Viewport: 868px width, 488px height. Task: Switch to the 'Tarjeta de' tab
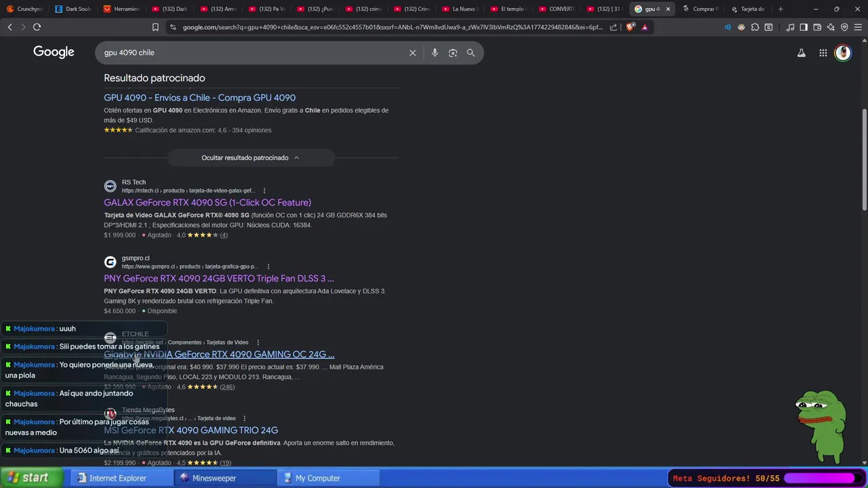749,9
